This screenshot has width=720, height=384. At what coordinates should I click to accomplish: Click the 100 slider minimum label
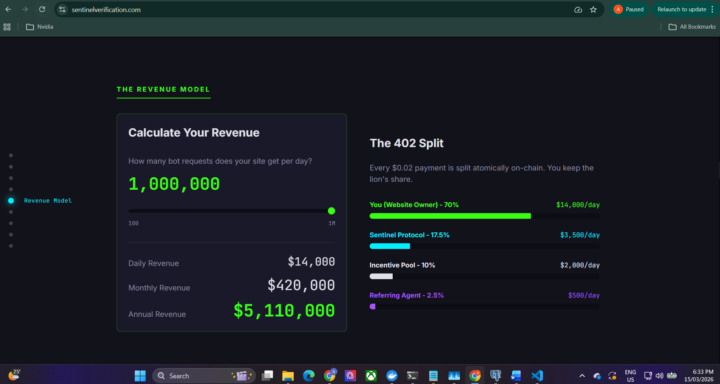tap(134, 223)
